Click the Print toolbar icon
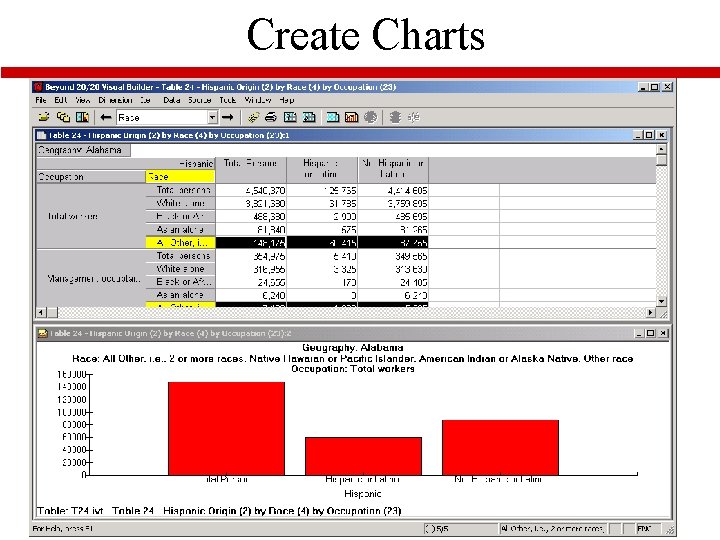The width and height of the screenshot is (720, 540). tap(271, 117)
